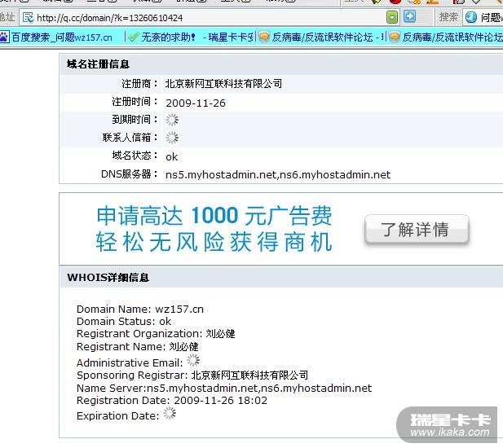Switch to first 反病毒/反流氓软件论坛 tab
The image size is (503, 448).
[321, 37]
